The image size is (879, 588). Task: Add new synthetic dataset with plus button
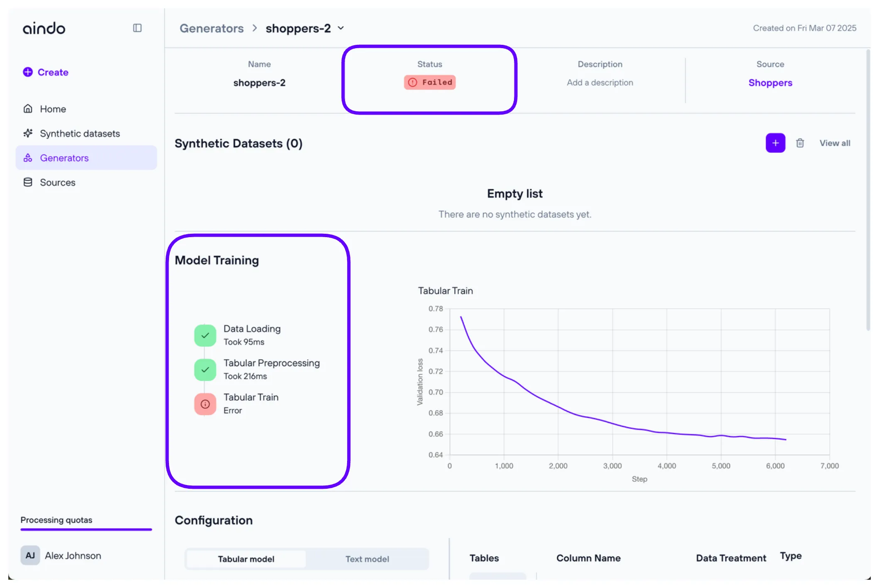tap(775, 143)
